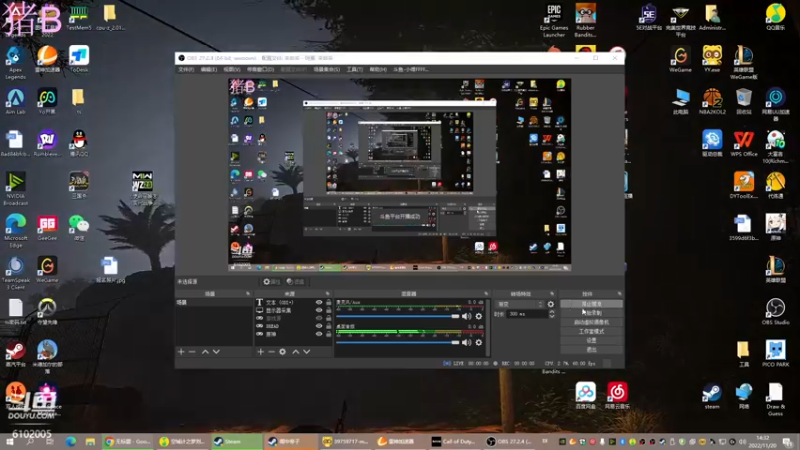Screen dimensions: 800x450
Task: Open transition properties gear in 转场特效 panel
Action: pos(551,304)
